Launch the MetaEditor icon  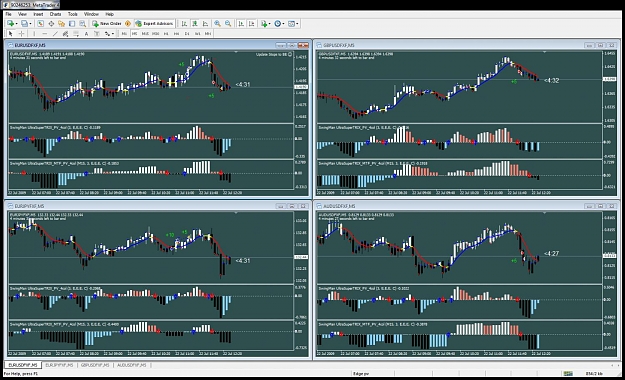point(128,24)
